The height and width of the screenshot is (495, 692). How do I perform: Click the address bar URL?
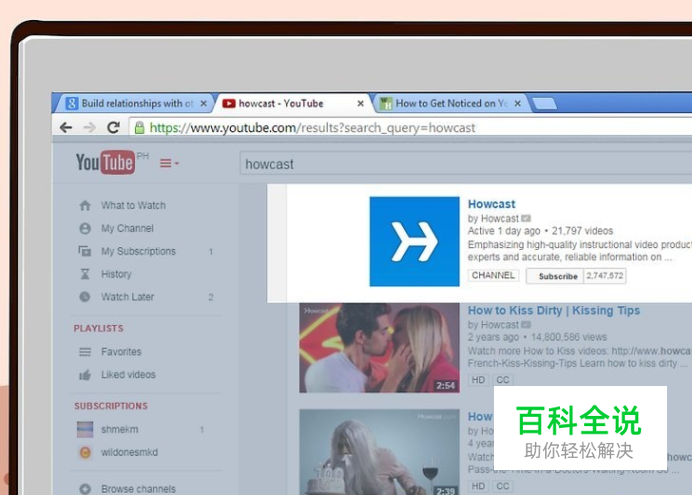click(312, 128)
